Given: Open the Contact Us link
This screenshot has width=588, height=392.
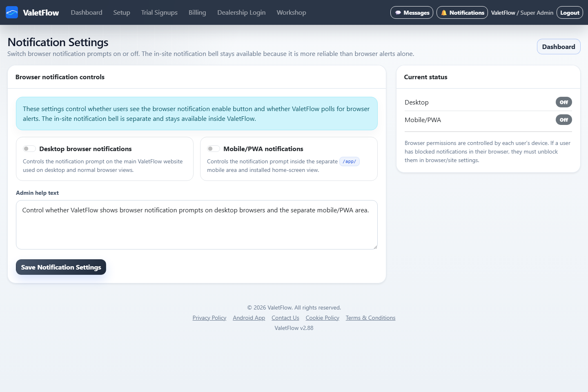Looking at the screenshot, I should click(285, 318).
